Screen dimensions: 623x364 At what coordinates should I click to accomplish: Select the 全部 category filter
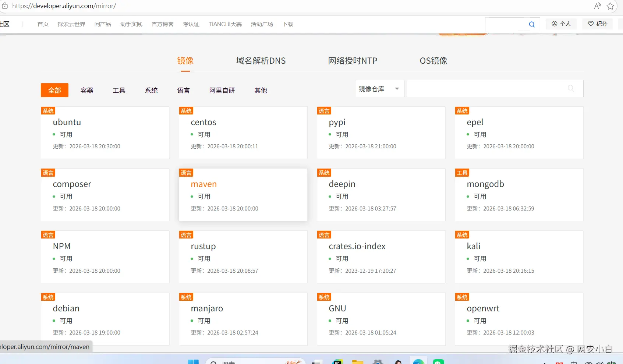coord(54,90)
